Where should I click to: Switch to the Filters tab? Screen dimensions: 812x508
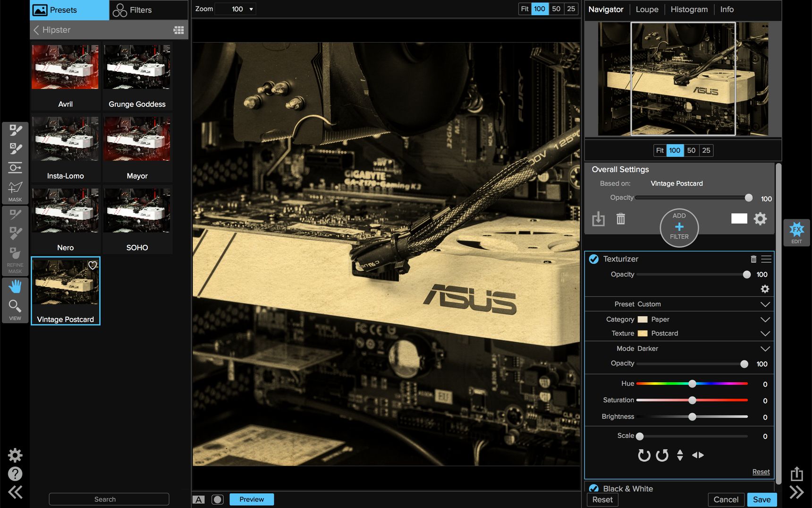tap(149, 10)
